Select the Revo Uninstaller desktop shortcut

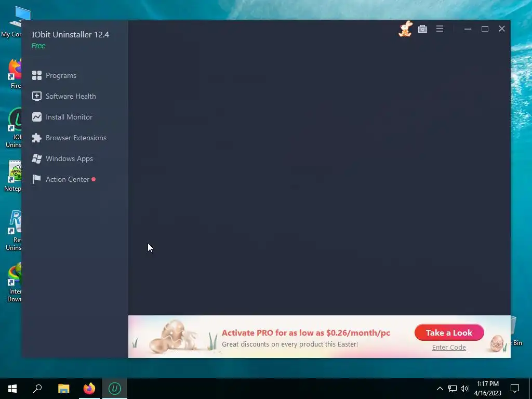tap(14, 231)
